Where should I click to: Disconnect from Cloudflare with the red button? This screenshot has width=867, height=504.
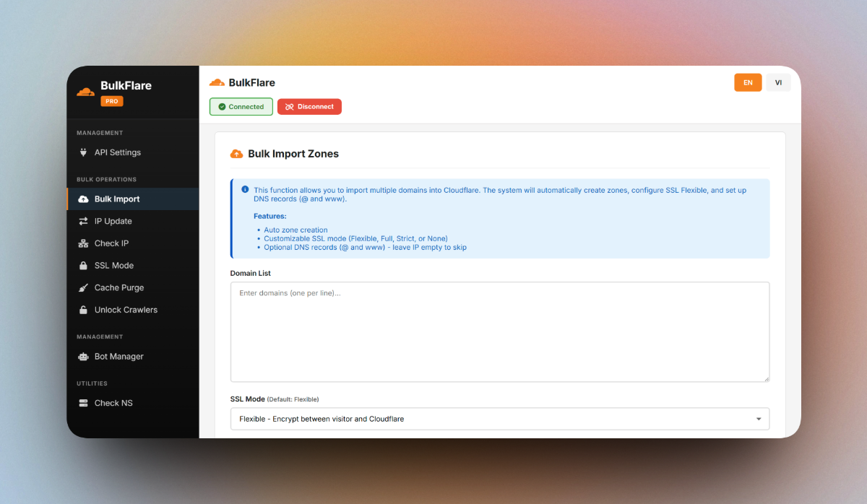tap(309, 107)
